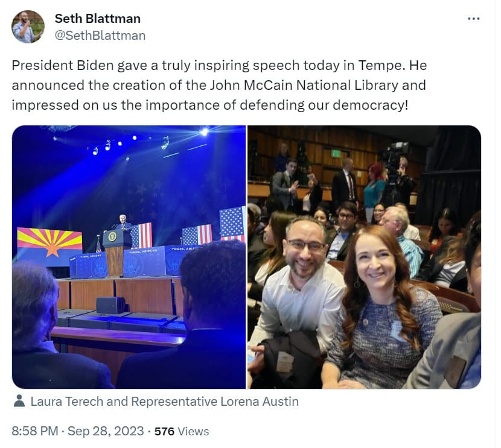Open the Seth Blattman display name

click(x=97, y=19)
